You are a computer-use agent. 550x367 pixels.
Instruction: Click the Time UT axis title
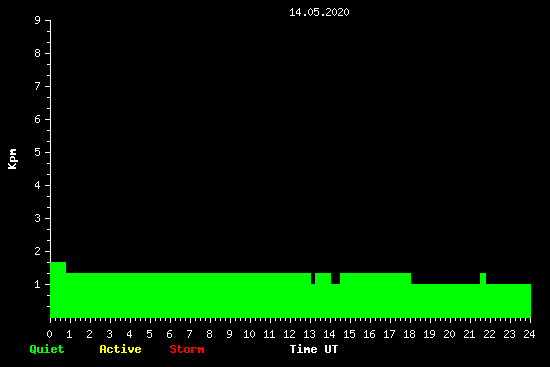click(314, 349)
